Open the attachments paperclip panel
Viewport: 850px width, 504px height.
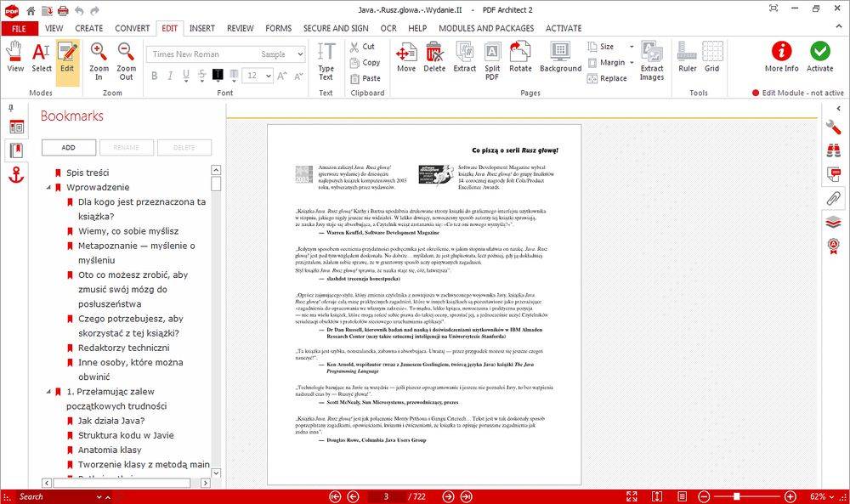pos(835,199)
